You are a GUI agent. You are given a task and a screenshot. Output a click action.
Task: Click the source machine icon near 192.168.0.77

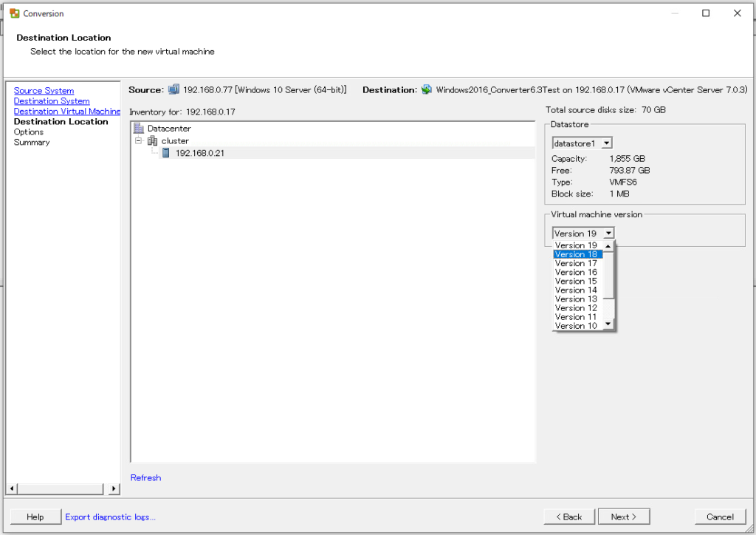[173, 89]
